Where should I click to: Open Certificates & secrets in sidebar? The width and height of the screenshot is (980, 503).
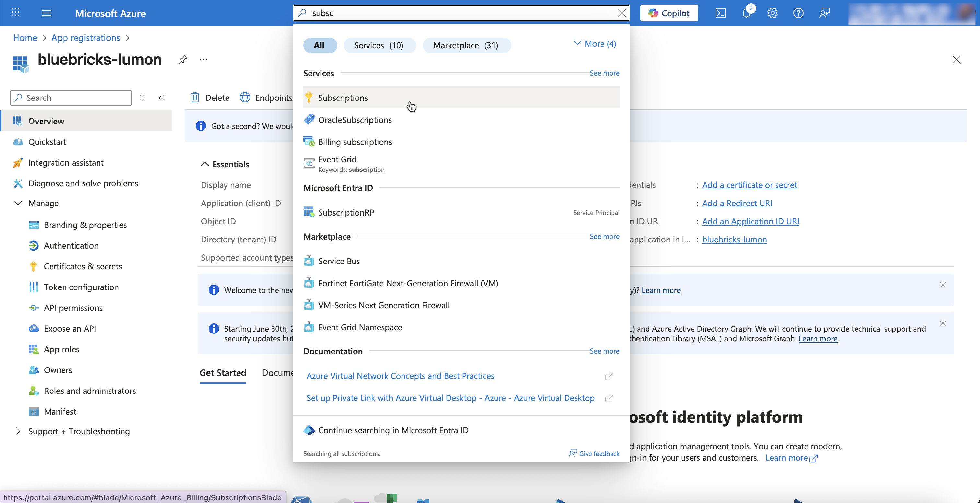[x=83, y=266]
